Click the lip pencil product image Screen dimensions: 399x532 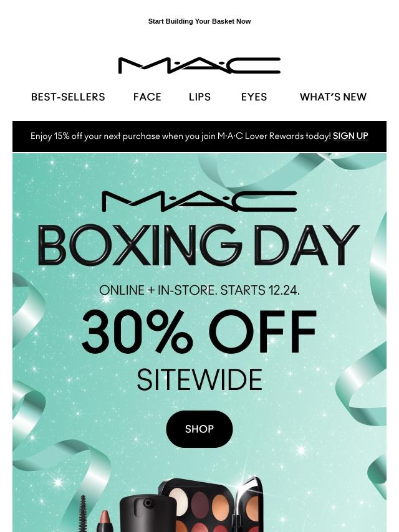pos(105,521)
